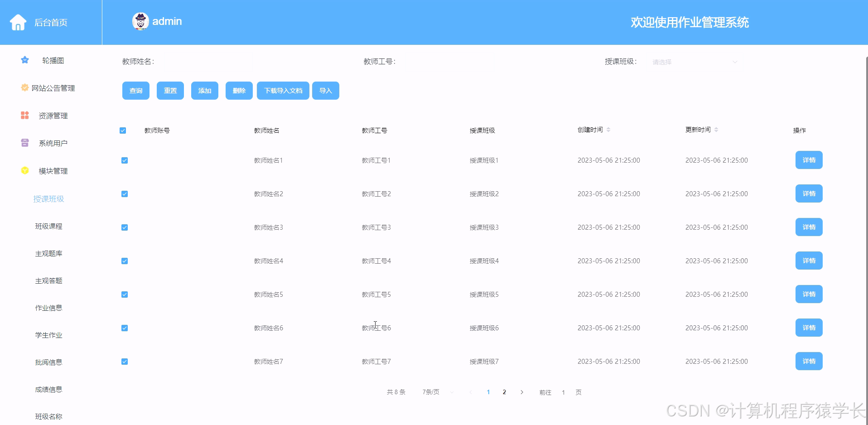Toggle the select-all checkbox in table header
The height and width of the screenshot is (425, 868).
123,130
